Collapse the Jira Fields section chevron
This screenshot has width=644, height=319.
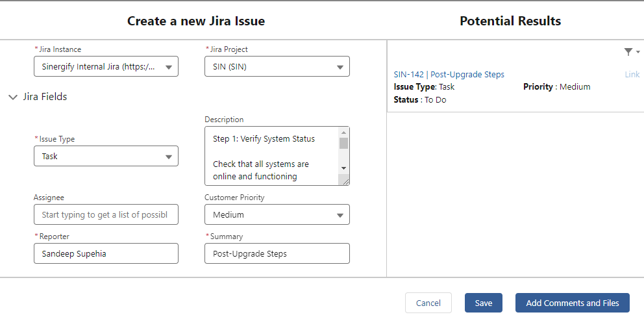pyautogui.click(x=13, y=97)
